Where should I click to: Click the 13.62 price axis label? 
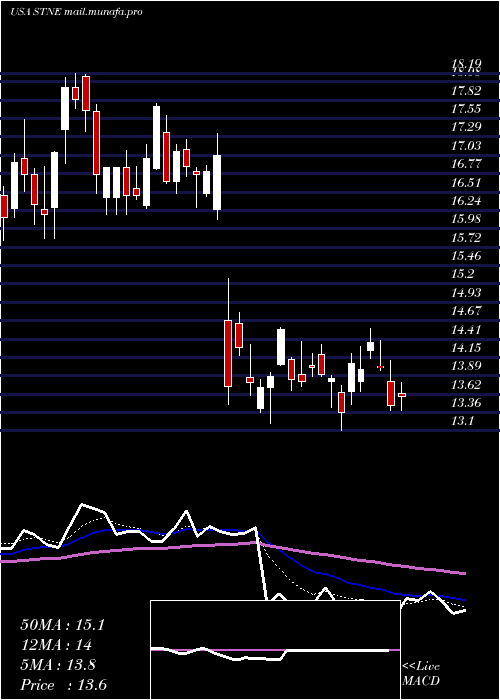(466, 385)
